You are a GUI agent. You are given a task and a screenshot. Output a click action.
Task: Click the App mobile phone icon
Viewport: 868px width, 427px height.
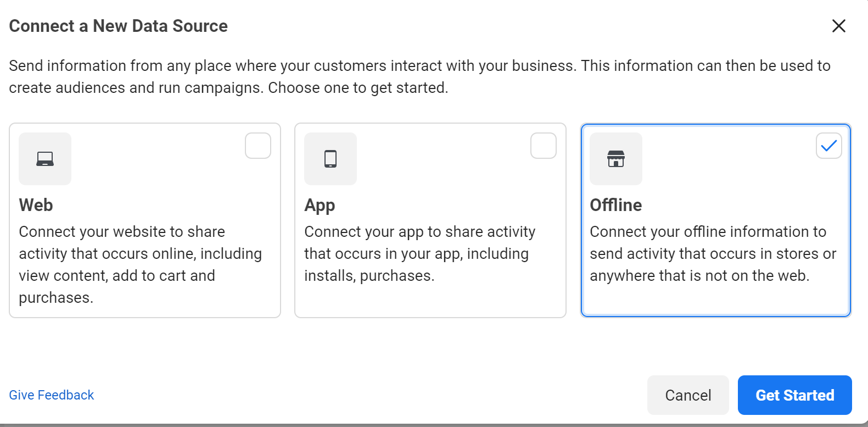[331, 159]
